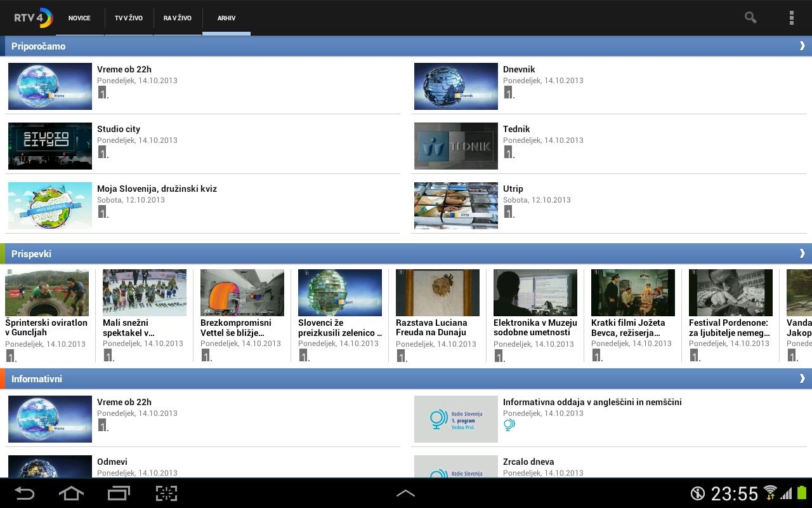Tap the Radio Slovenija logo next to Zrcalo dneva
The height and width of the screenshot is (508, 812).
tap(455, 472)
